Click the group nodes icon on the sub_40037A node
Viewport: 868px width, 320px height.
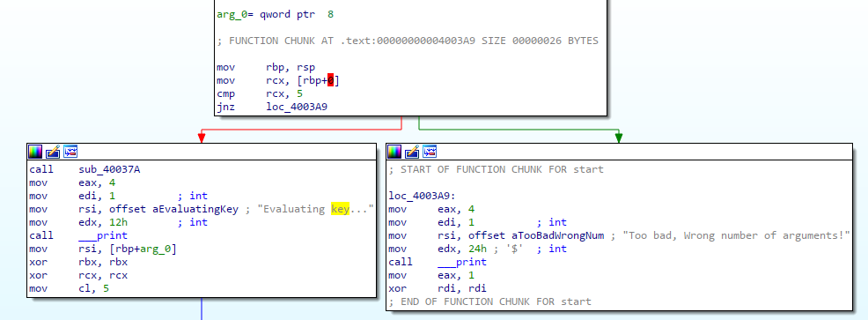(x=70, y=152)
